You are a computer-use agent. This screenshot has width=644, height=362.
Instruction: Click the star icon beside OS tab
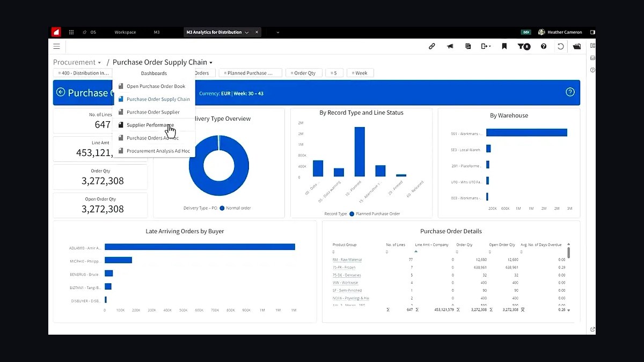click(85, 32)
